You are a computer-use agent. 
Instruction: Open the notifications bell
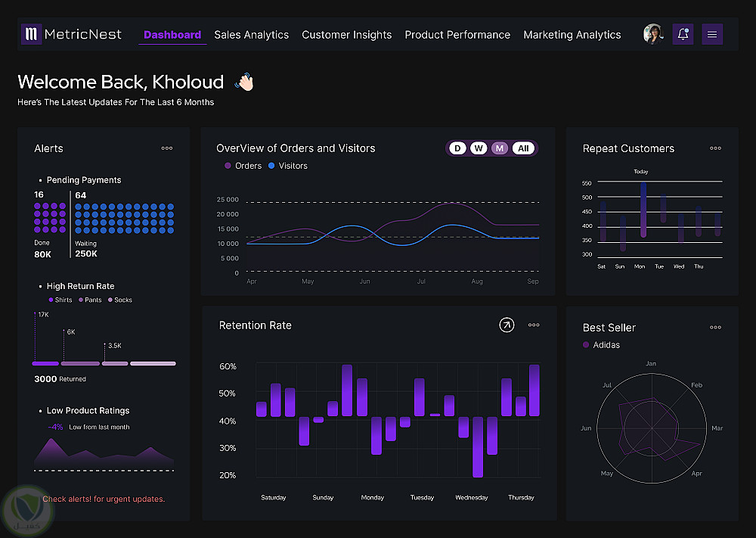[x=683, y=34]
